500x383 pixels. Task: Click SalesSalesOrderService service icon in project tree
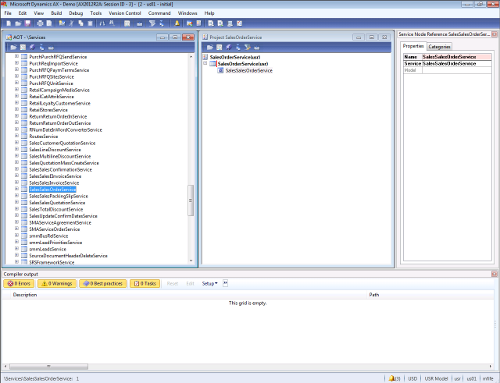point(220,70)
